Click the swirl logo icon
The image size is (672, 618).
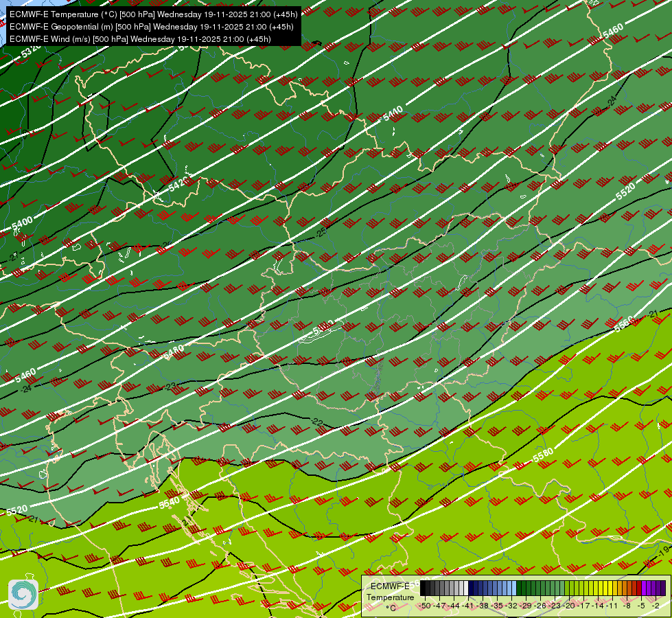click(x=23, y=595)
